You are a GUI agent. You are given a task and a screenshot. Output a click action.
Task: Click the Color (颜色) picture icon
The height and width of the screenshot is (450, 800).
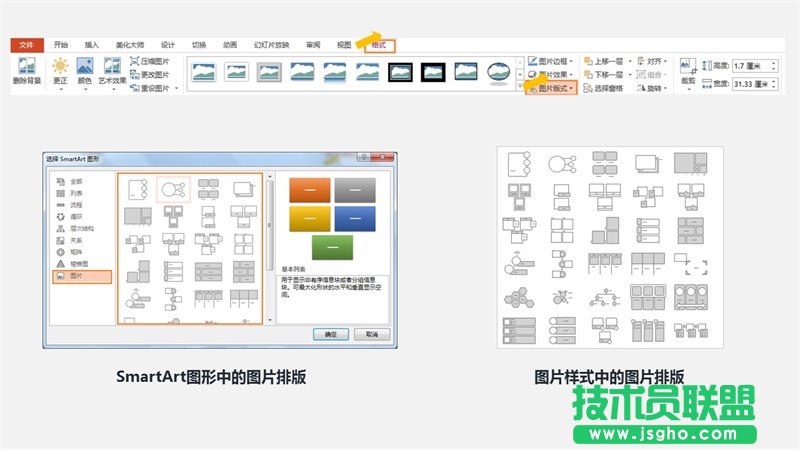pos(85,66)
